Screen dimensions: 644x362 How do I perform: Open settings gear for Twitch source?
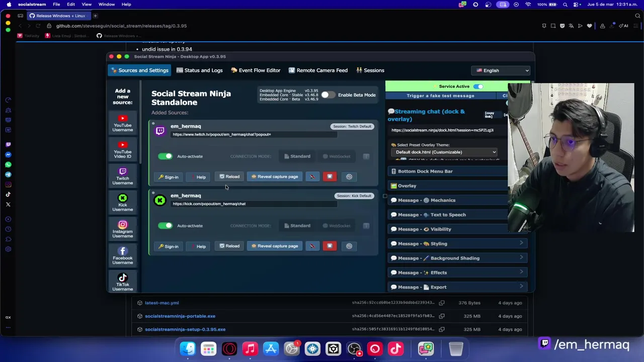pyautogui.click(x=349, y=176)
